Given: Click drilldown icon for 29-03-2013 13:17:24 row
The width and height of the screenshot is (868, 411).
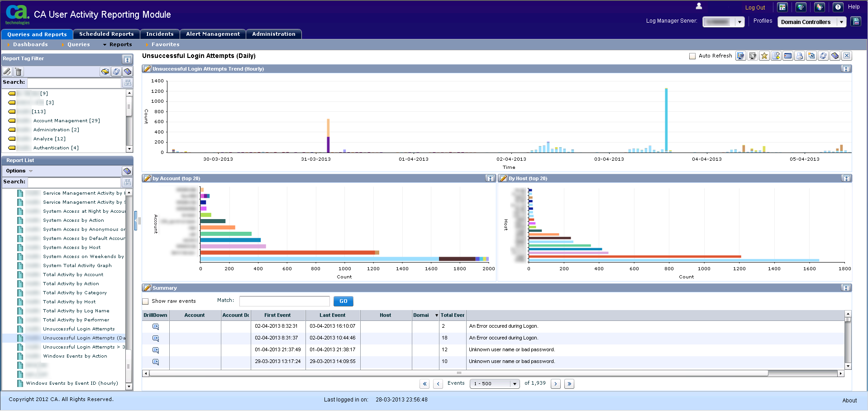Looking at the screenshot, I should coord(156,362).
